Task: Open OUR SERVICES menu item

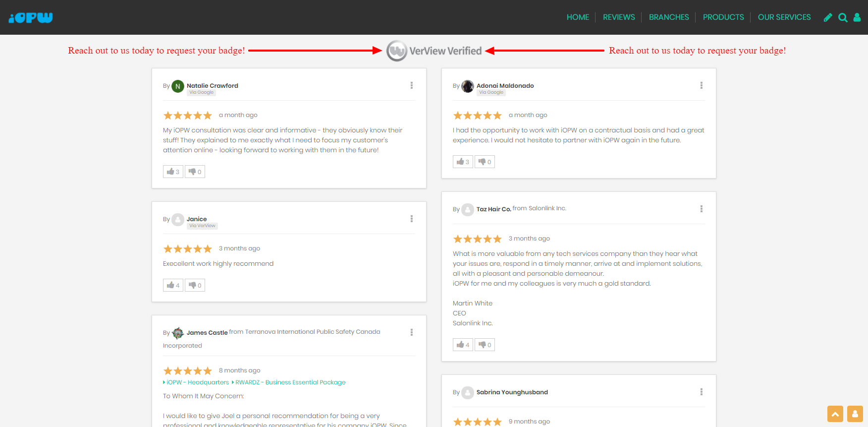Action: (784, 17)
